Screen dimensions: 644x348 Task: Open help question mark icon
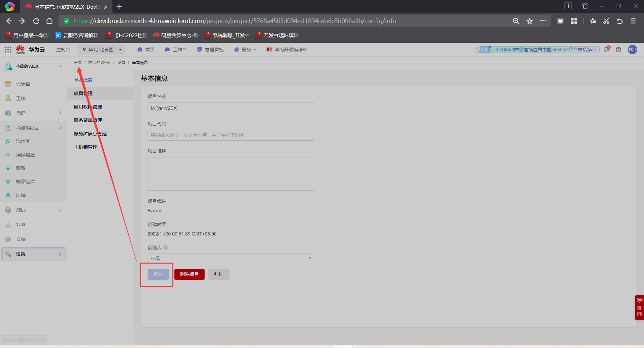[619, 50]
